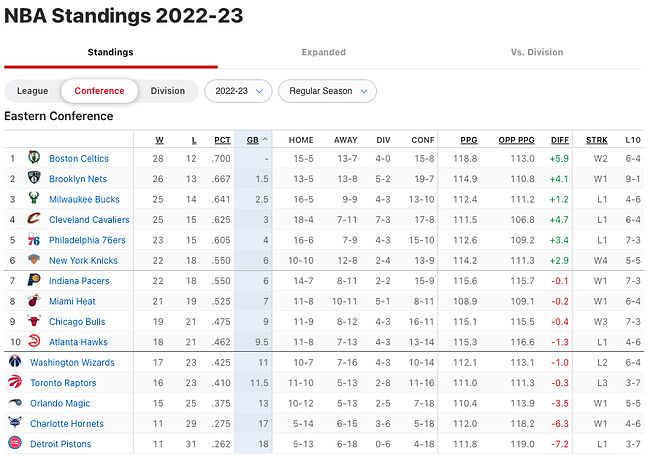
Task: Open Boston Celtics team link
Action: [79, 158]
